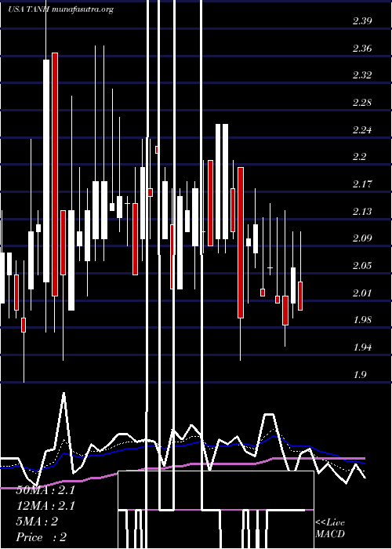Click the 2.36 price axis label
Viewport: 392px width, 549px height.
(x=362, y=49)
